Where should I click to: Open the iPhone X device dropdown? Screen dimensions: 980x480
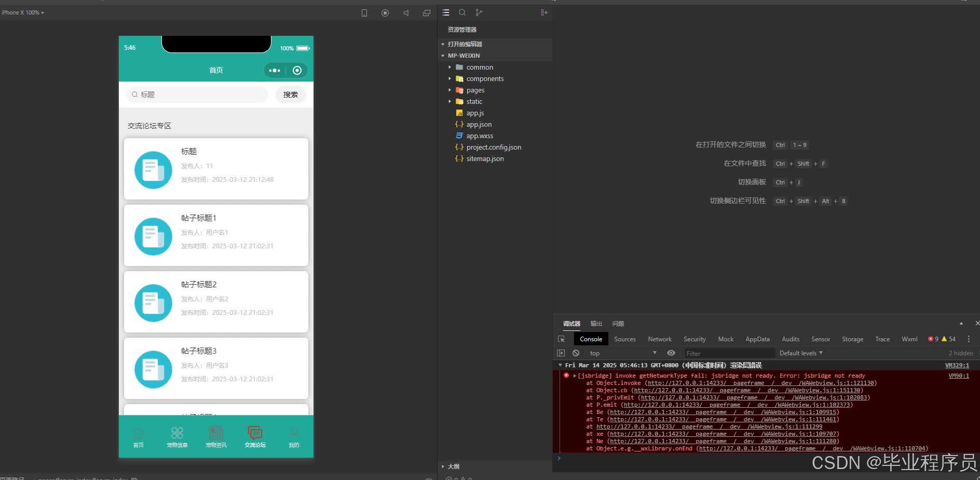[x=23, y=12]
